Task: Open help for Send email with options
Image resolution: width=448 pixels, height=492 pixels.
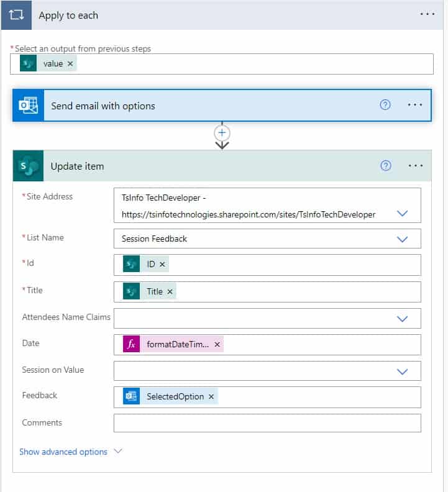Action: pyautogui.click(x=385, y=105)
